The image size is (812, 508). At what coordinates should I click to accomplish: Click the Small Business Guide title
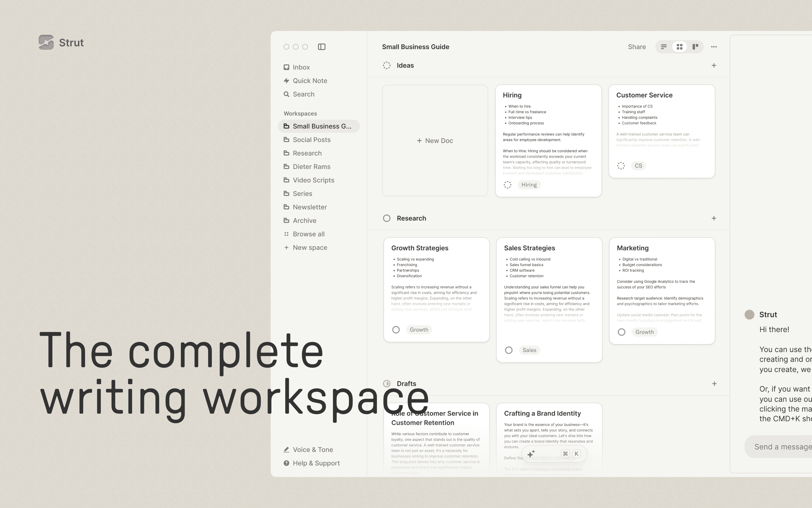[415, 47]
